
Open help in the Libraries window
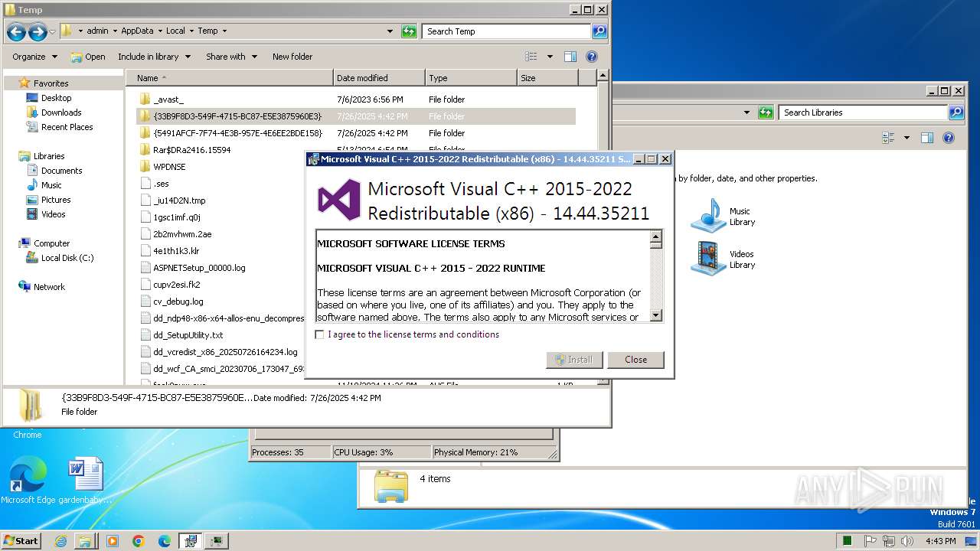(949, 138)
